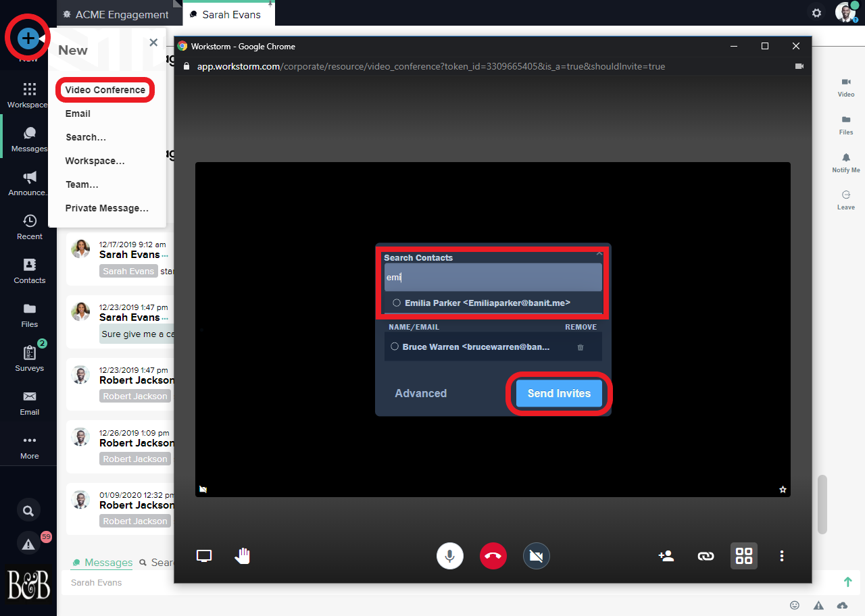
Task: Choose Search… from the New menu
Action: 86,137
